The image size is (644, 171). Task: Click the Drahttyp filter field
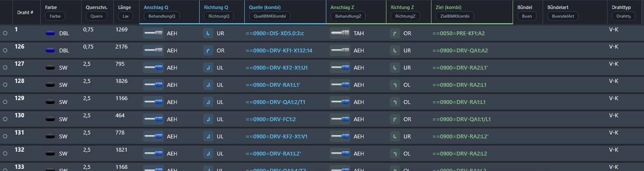click(x=623, y=16)
